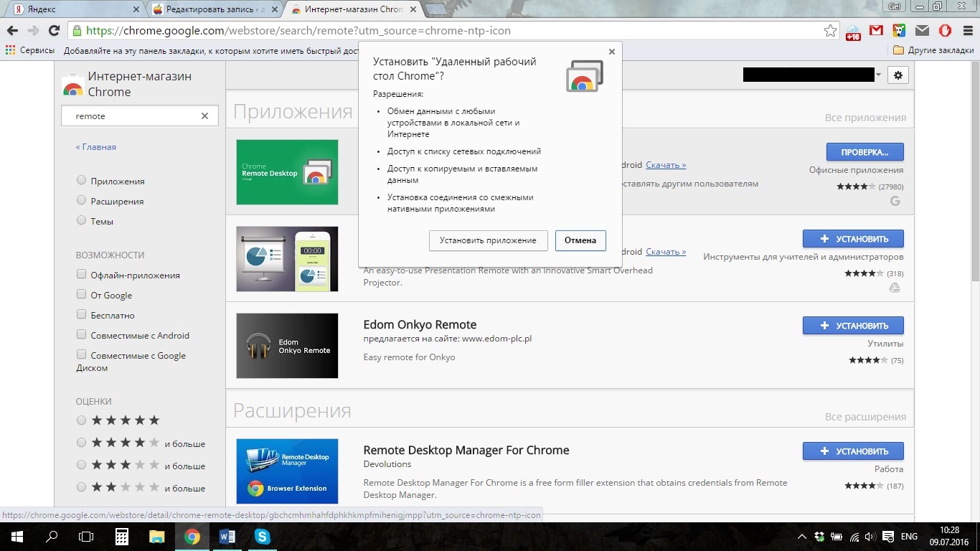Image resolution: width=980 pixels, height=551 pixels.
Task: Open Calculator from the taskbar
Action: (x=121, y=537)
